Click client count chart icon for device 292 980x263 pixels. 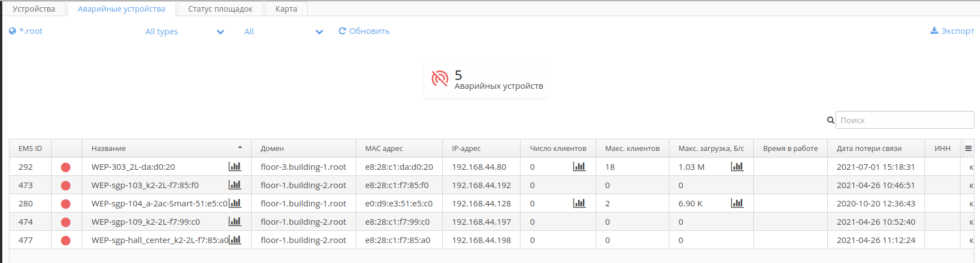coord(579,166)
